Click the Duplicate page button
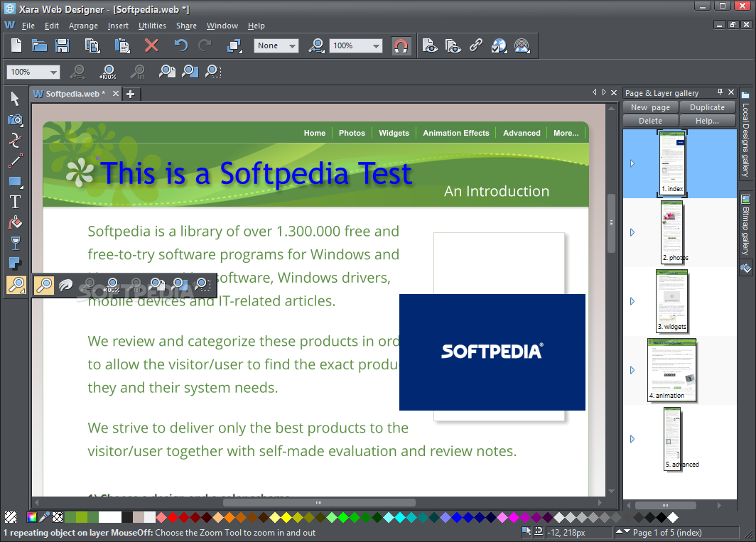Screen dimensions: 756x542 coord(707,107)
